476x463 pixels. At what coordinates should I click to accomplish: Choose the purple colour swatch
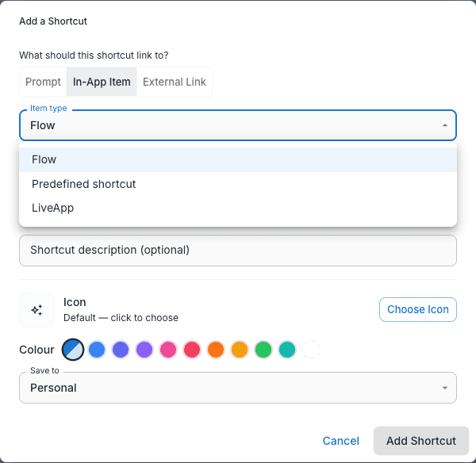click(144, 350)
